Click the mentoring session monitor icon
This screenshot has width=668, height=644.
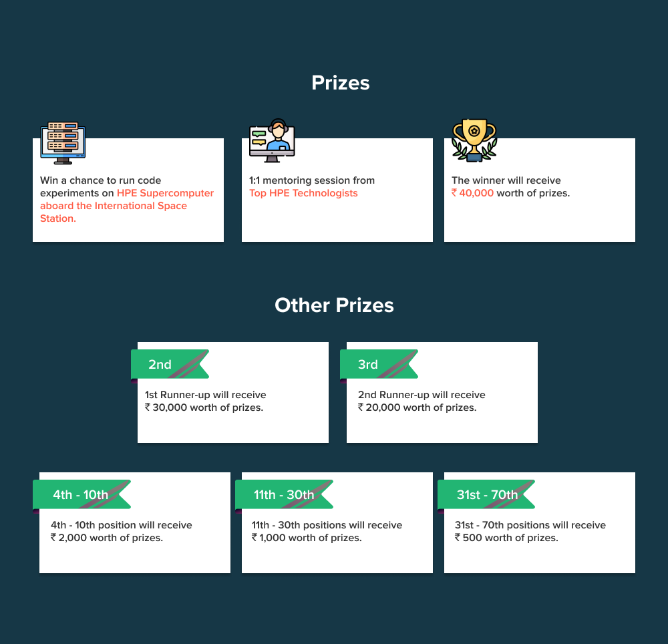272,140
